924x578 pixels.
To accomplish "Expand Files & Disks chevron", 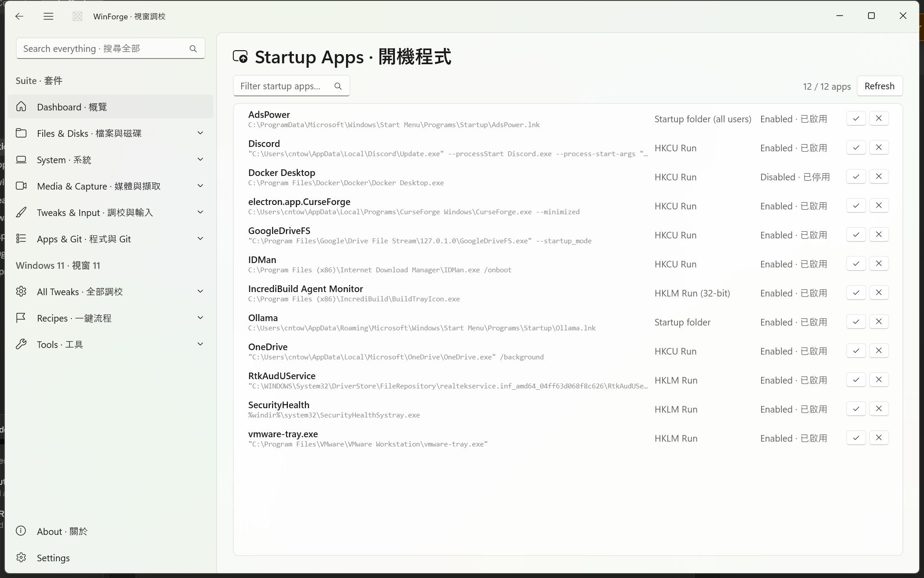I will [x=200, y=133].
